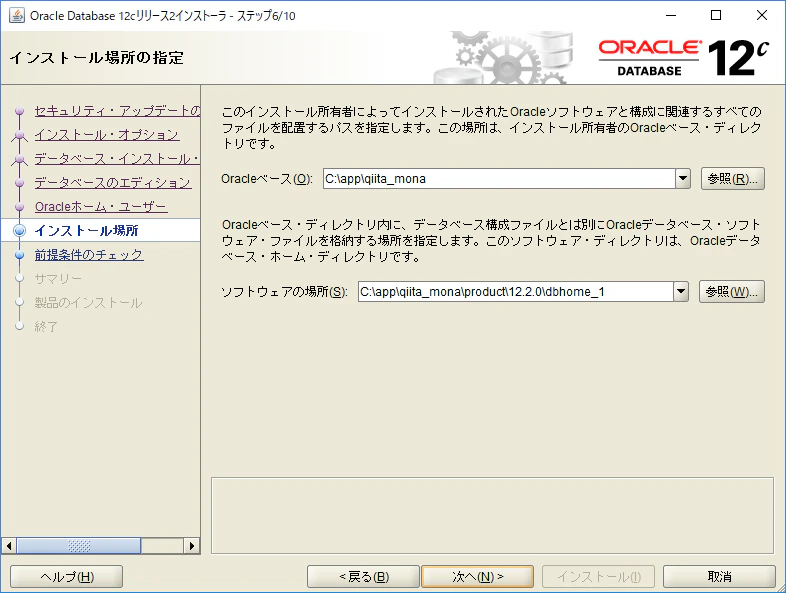Click the ソフトウェアの場所 path input field

click(515, 291)
